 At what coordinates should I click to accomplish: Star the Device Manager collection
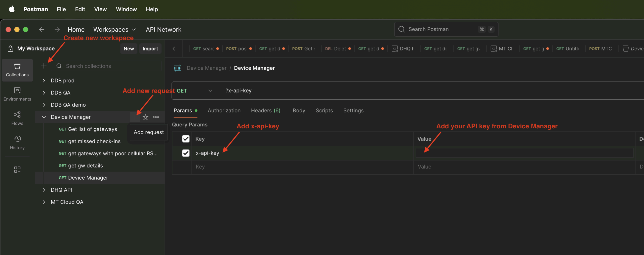coord(145,117)
